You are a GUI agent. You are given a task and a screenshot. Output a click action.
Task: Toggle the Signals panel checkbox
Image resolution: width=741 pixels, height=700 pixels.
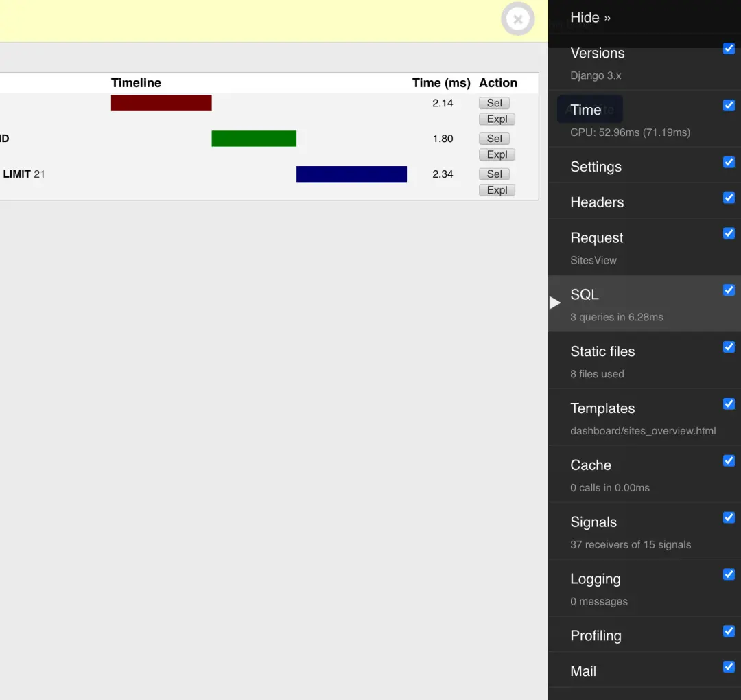pos(729,517)
